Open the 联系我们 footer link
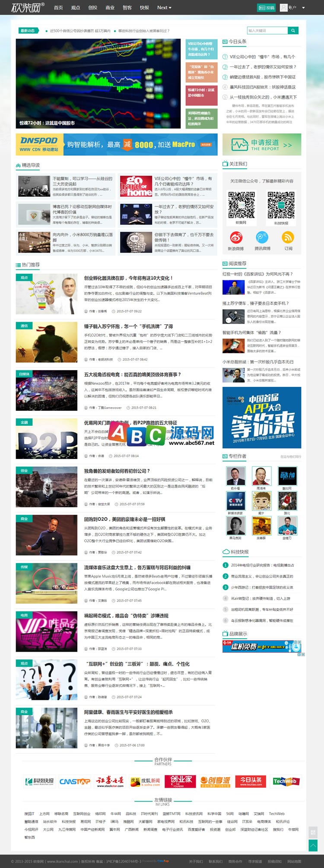The width and height of the screenshot is (324, 868). pyautogui.click(x=216, y=861)
